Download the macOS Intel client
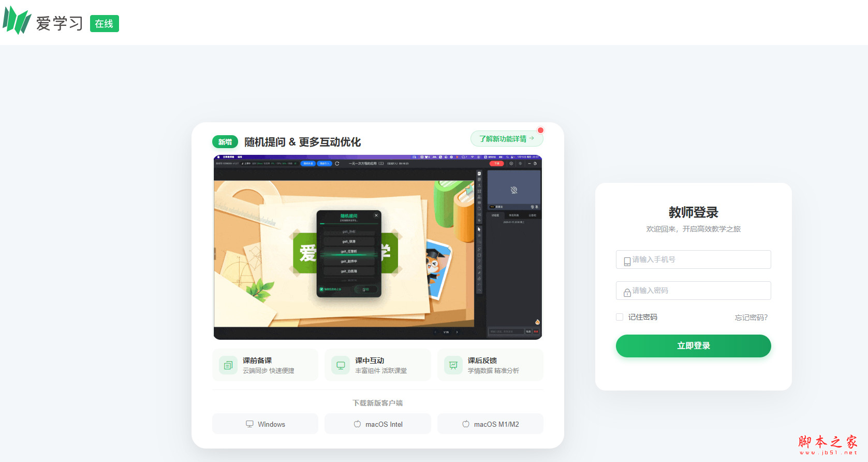The image size is (868, 462). coord(378,424)
